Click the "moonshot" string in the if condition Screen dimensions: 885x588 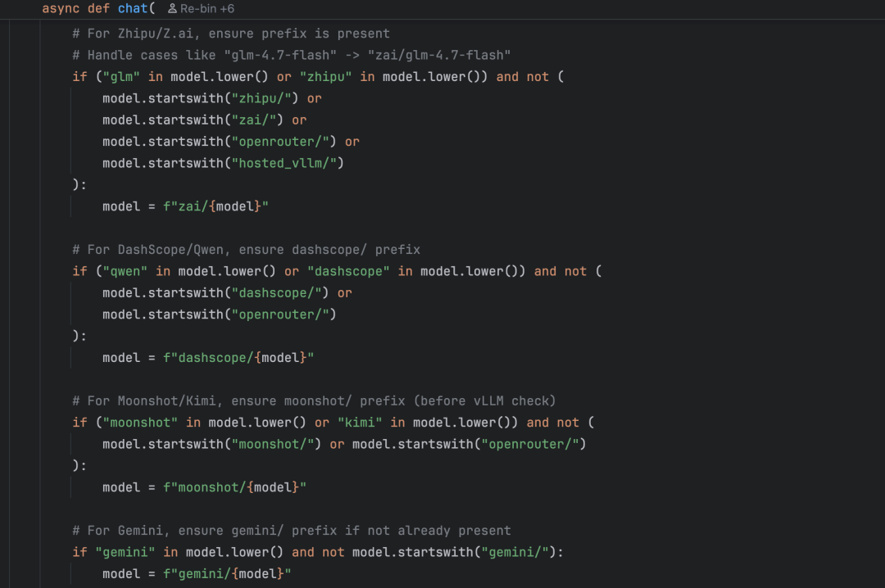point(140,423)
